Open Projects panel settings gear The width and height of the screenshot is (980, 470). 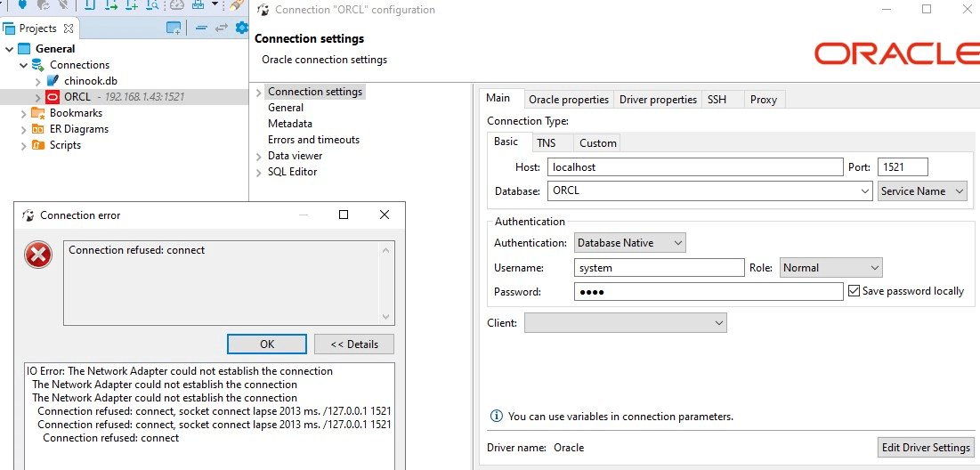click(240, 28)
